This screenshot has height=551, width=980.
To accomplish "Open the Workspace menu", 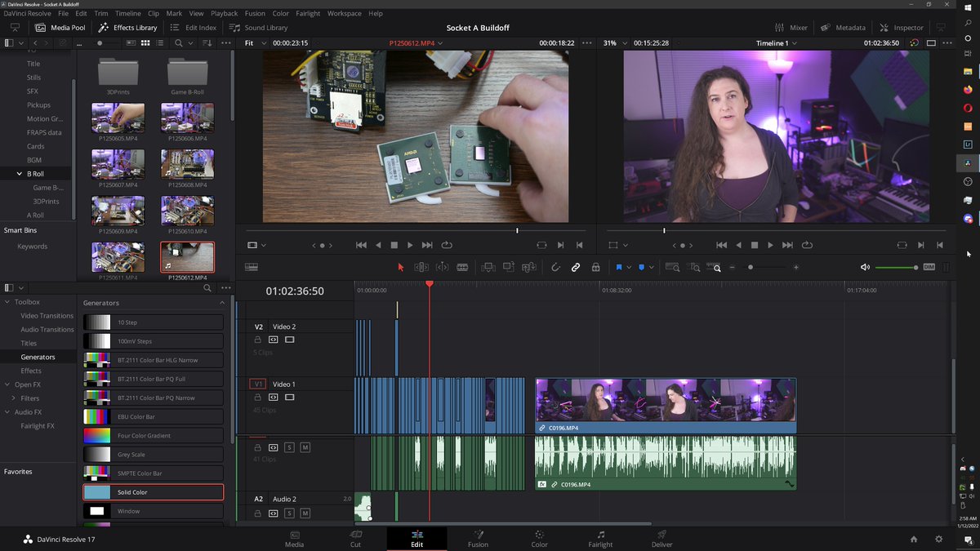I will tap(345, 13).
